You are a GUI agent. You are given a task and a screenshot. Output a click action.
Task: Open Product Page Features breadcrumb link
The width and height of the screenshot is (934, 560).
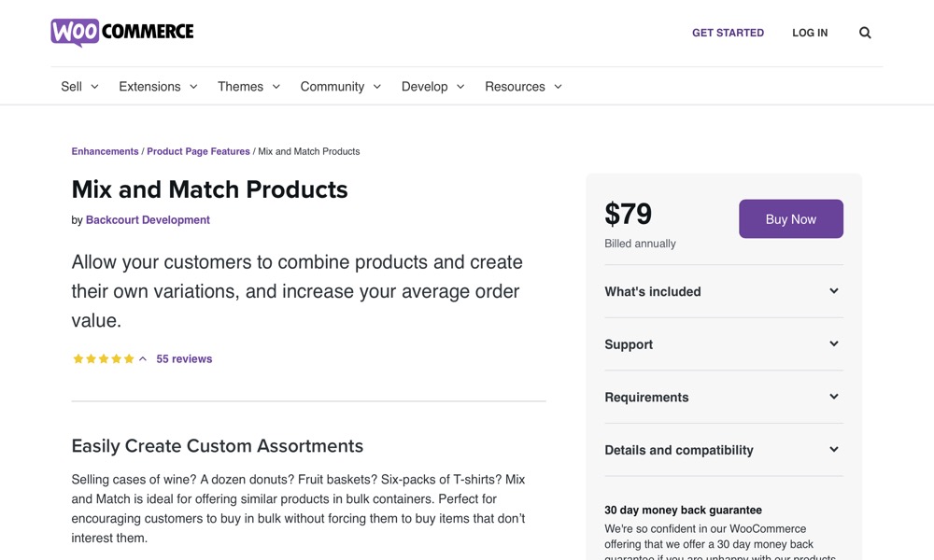pos(198,151)
